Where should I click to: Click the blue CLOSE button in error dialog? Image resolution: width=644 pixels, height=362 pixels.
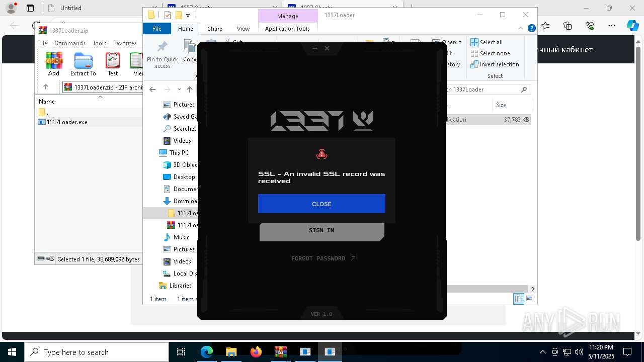coord(321,204)
